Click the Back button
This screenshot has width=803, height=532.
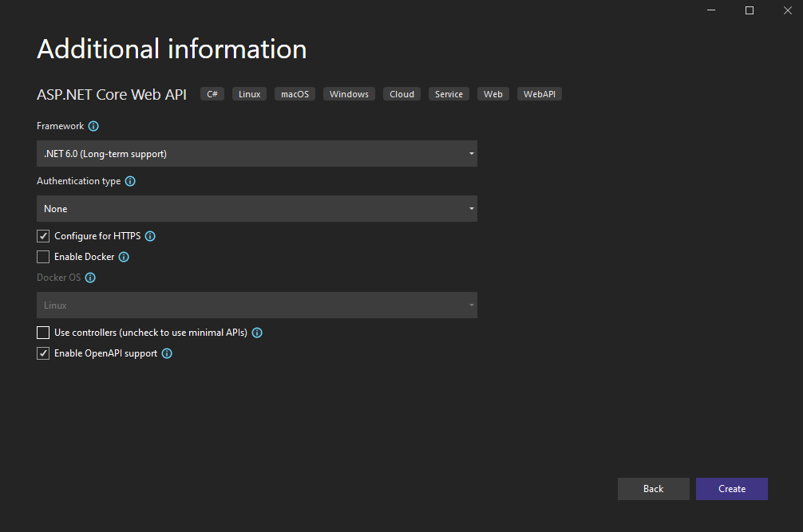point(654,489)
